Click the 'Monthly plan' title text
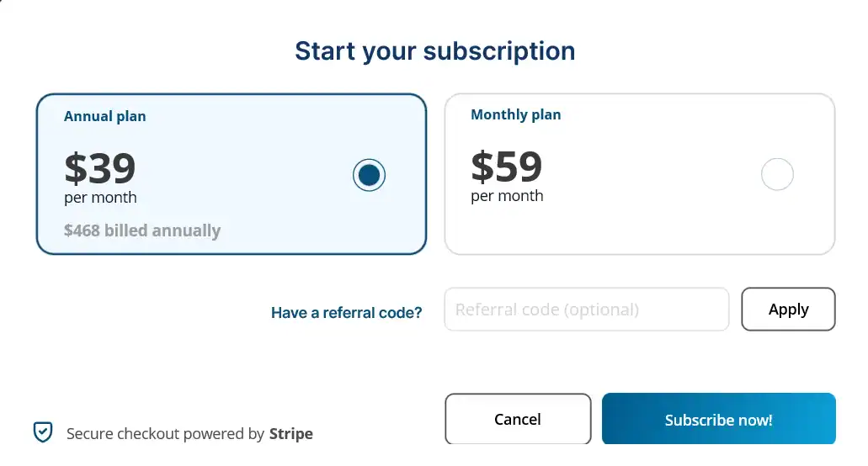The image size is (868, 466). [x=515, y=114]
